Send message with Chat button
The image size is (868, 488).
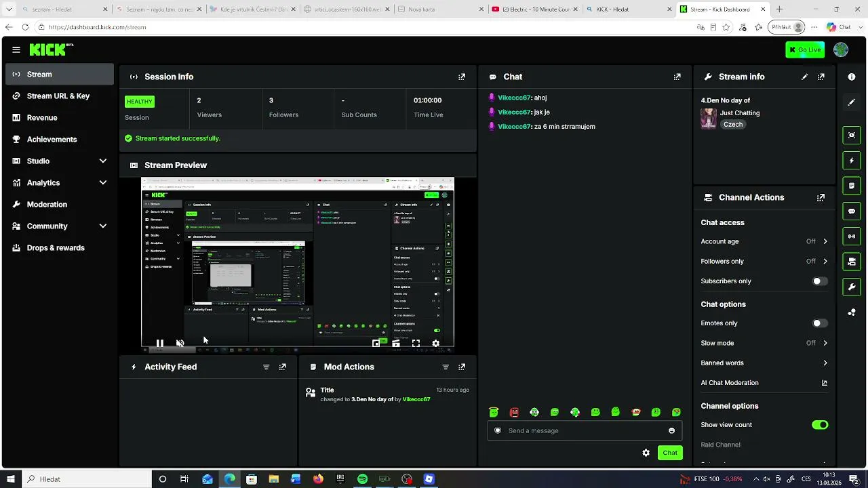click(x=670, y=453)
